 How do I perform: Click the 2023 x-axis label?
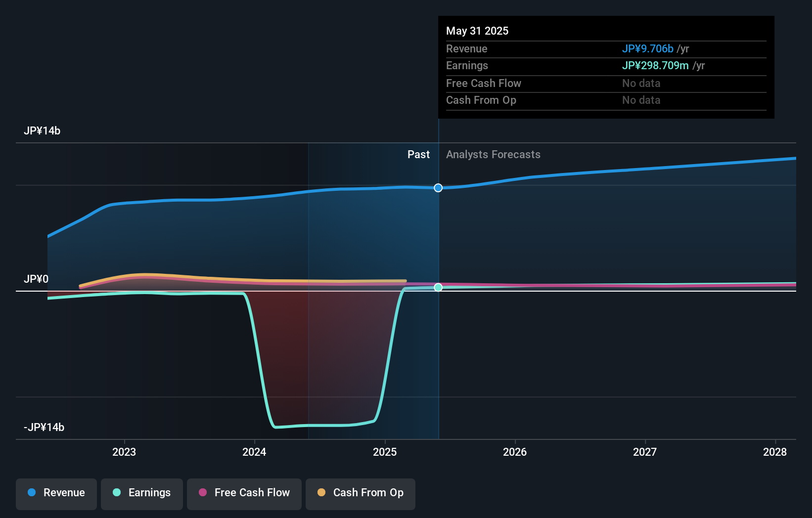[x=124, y=452]
